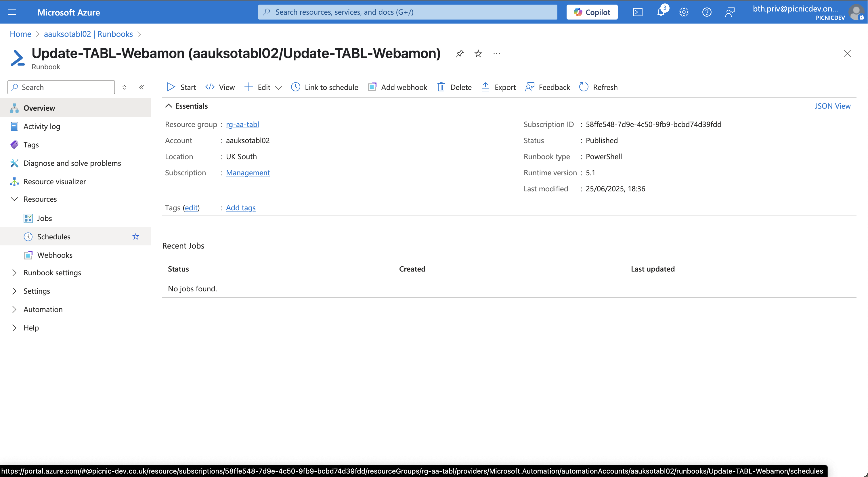Screen dimensions: 868x477
Task: Click the search resources field
Action: tap(407, 12)
